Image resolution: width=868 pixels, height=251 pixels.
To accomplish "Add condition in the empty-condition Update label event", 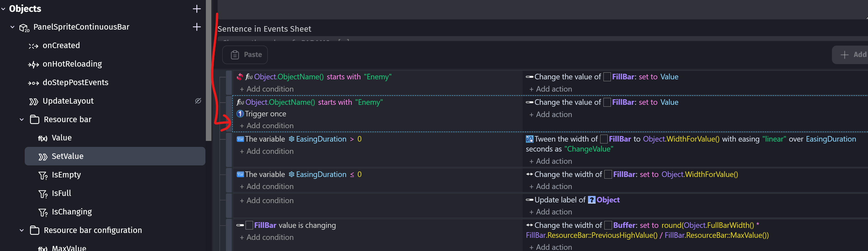I will coord(267,200).
